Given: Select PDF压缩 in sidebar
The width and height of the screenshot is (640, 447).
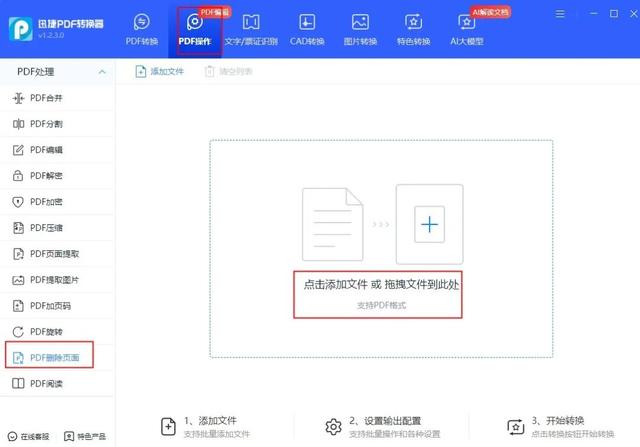Looking at the screenshot, I should pyautogui.click(x=57, y=228).
